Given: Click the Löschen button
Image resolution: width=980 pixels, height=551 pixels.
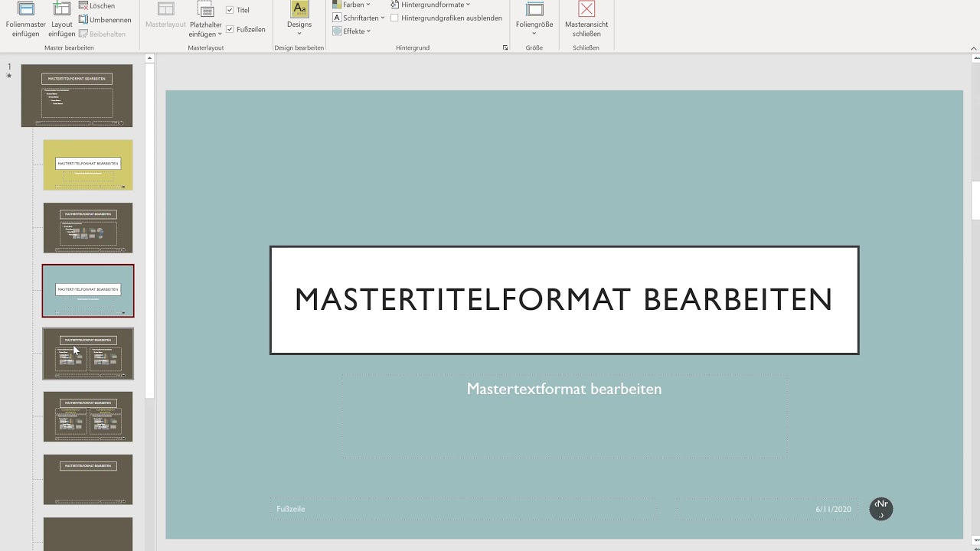Looking at the screenshot, I should coord(97,6).
